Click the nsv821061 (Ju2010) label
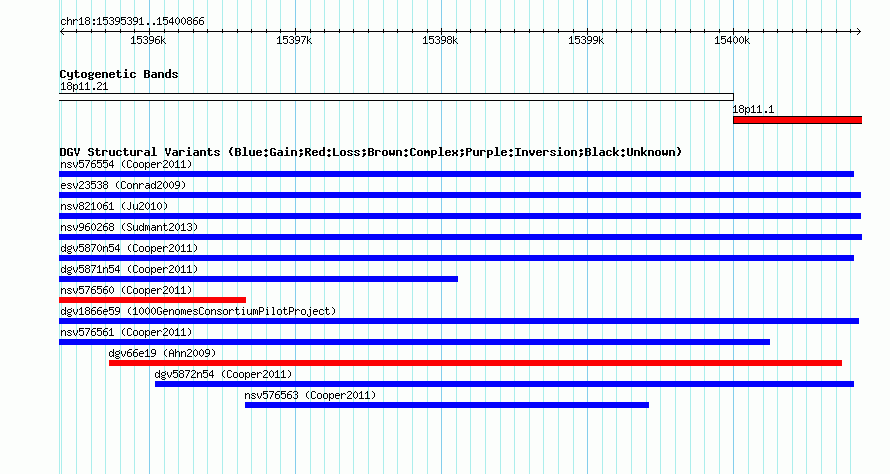The height and width of the screenshot is (474, 890). (114, 207)
